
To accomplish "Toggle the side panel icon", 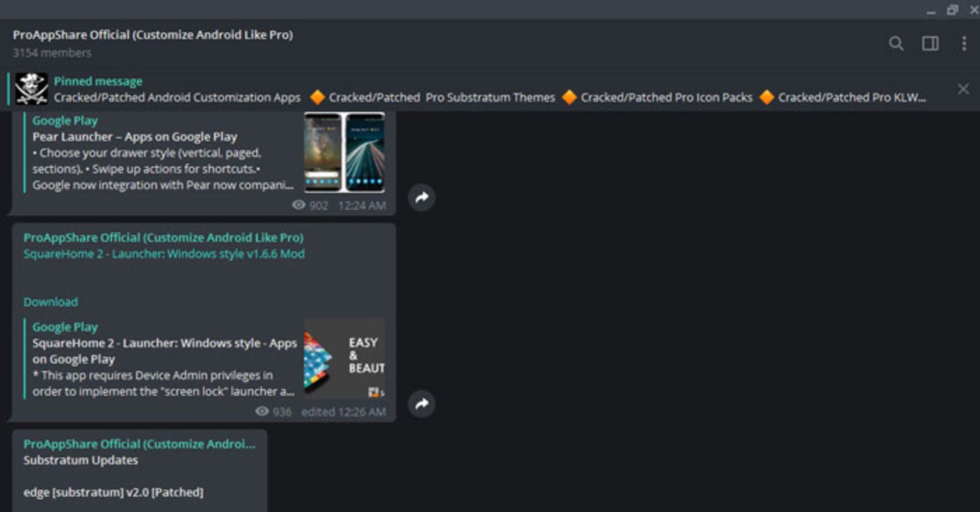I will 930,43.
